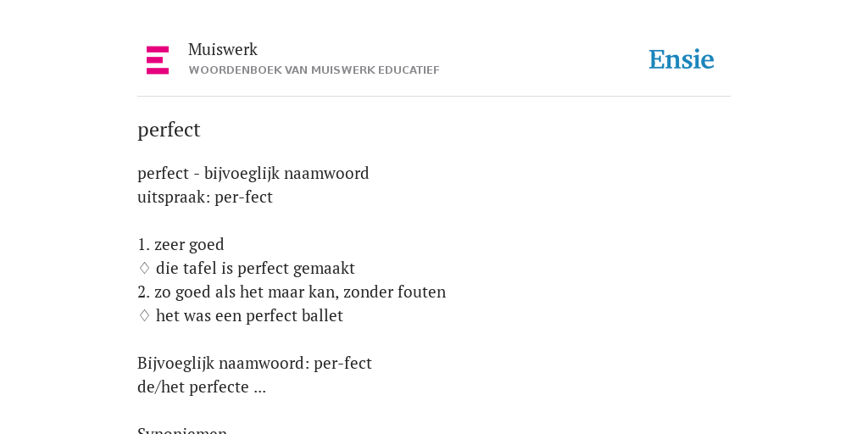The width and height of the screenshot is (868, 434).
Task: Click the large 'perfect' heading
Action: coord(169,130)
